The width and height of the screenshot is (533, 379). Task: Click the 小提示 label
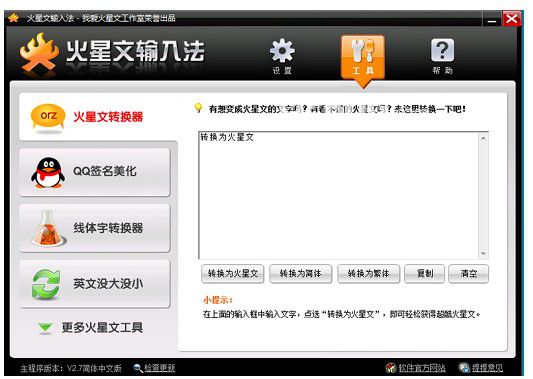[x=218, y=300]
